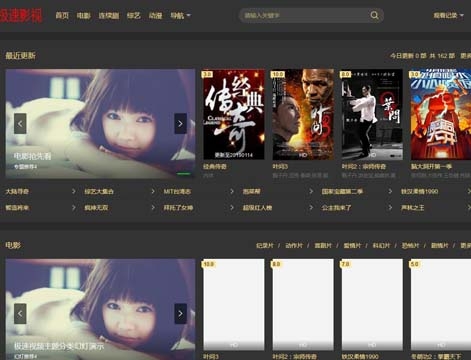Screen dimensions: 471x360
Task: Open the 国家宝藏第二季 link
Action: 342,191
